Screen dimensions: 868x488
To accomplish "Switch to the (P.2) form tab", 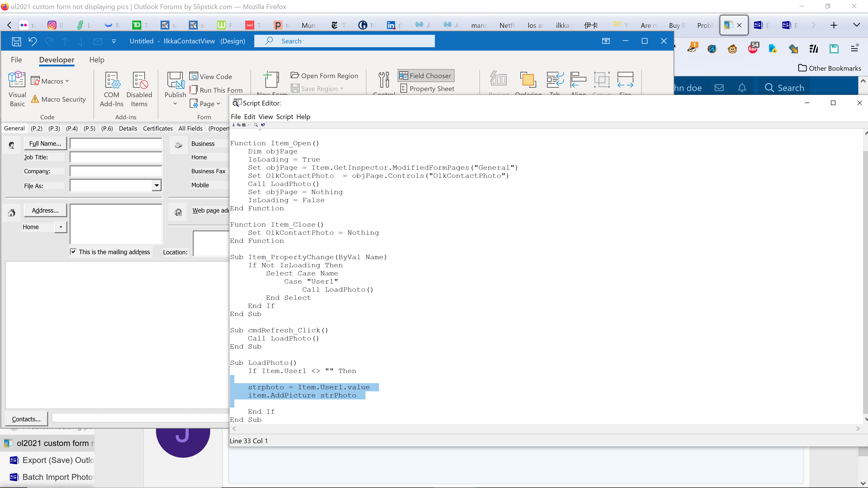I will [36, 128].
